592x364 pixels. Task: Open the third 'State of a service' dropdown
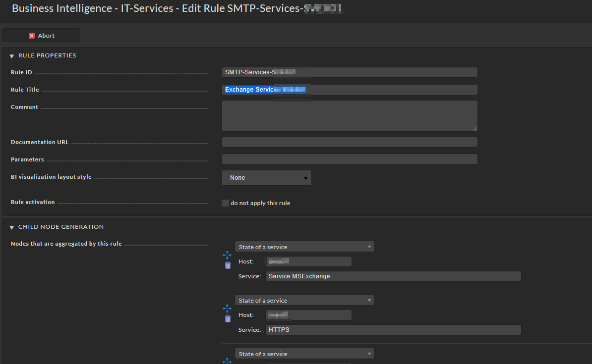(x=304, y=354)
